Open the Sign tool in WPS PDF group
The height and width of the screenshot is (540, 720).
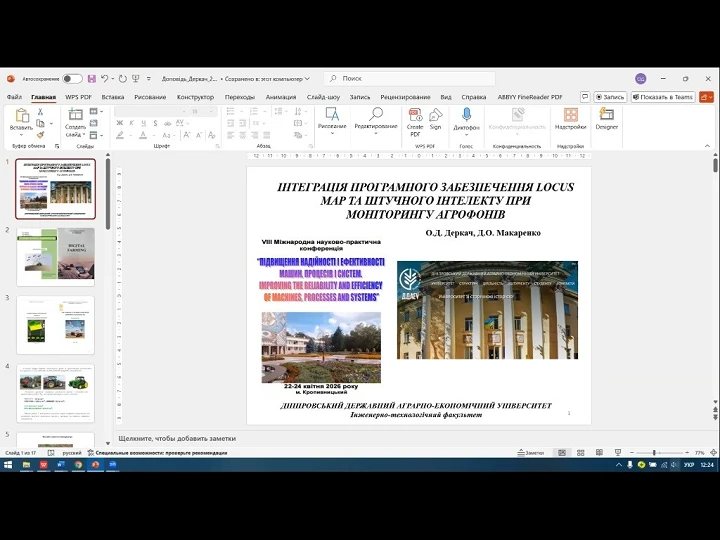point(435,116)
